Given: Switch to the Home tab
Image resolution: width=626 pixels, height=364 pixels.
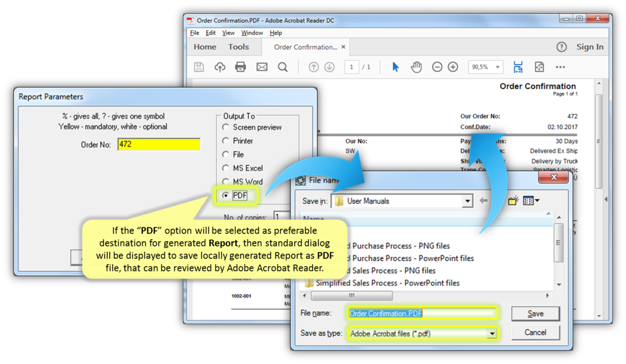Looking at the screenshot, I should coord(205,47).
